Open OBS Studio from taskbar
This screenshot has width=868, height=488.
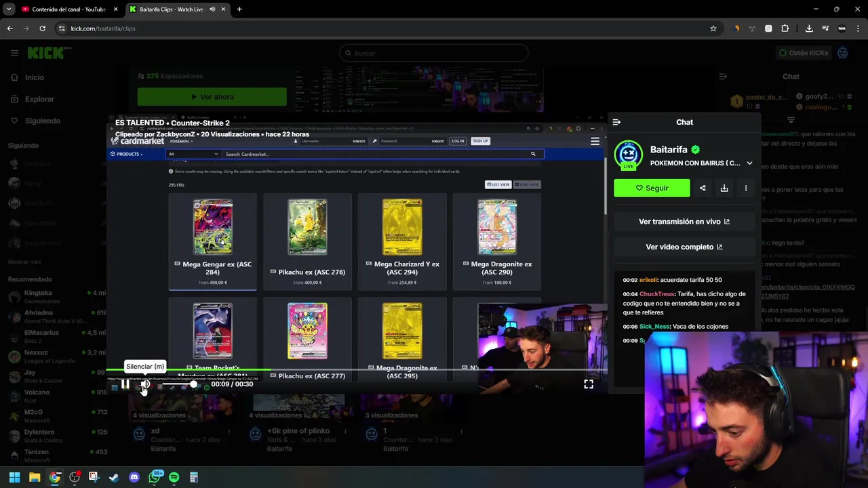click(x=75, y=477)
